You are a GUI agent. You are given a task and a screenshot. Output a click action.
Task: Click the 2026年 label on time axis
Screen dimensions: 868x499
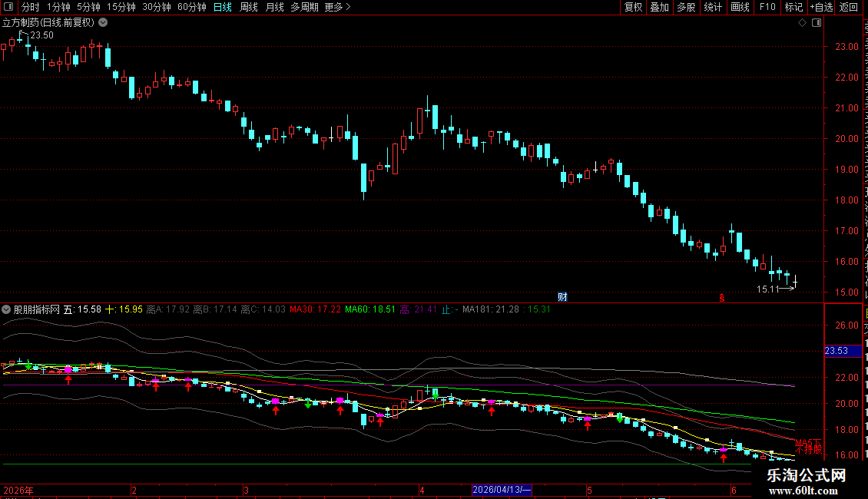coord(18,490)
